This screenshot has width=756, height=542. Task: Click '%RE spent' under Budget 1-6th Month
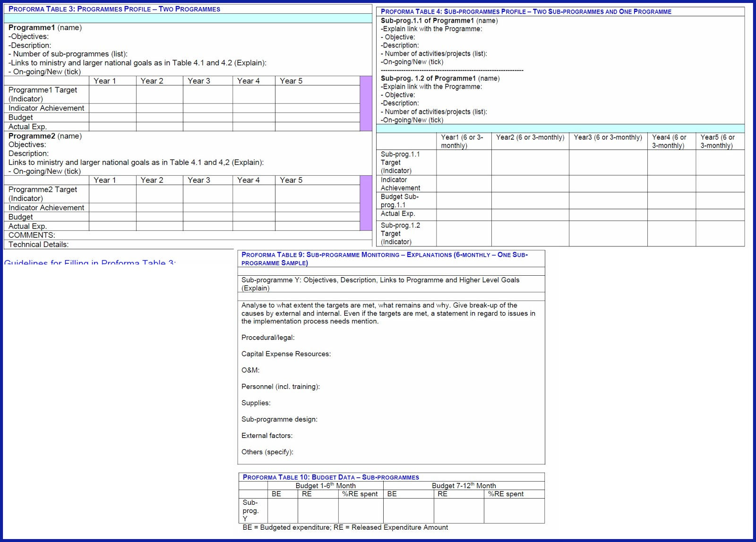pos(360,494)
